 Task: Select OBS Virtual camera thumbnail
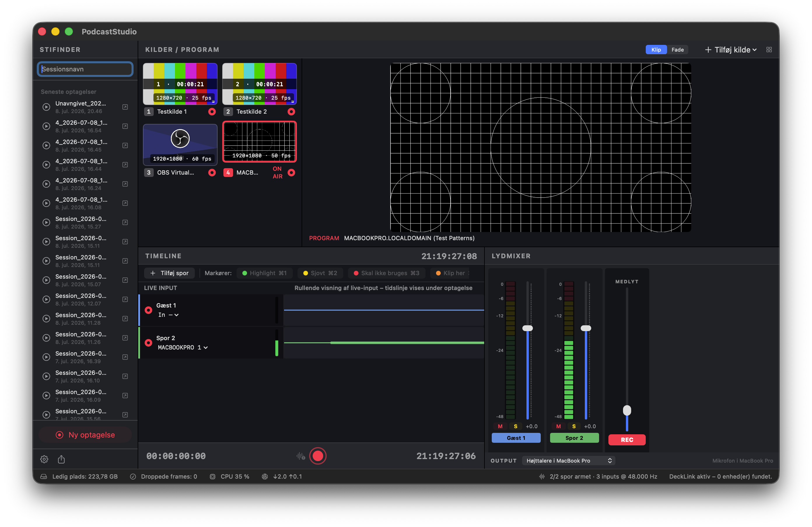(x=180, y=145)
